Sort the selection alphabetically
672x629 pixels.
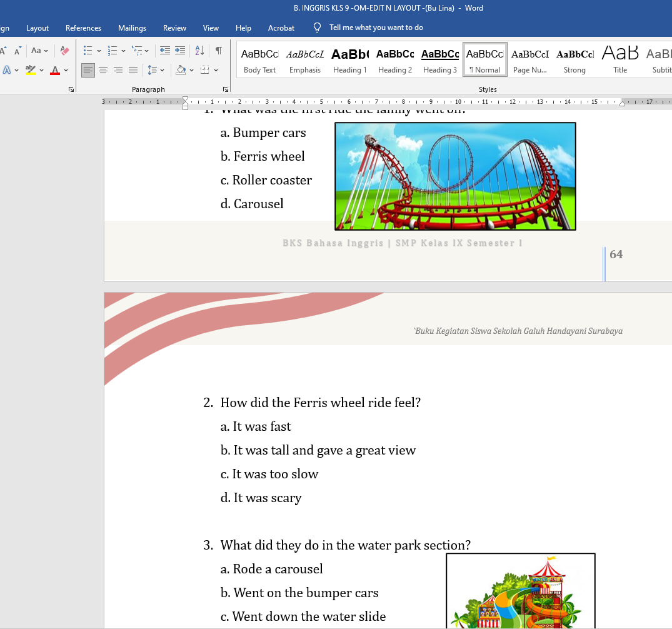[199, 51]
